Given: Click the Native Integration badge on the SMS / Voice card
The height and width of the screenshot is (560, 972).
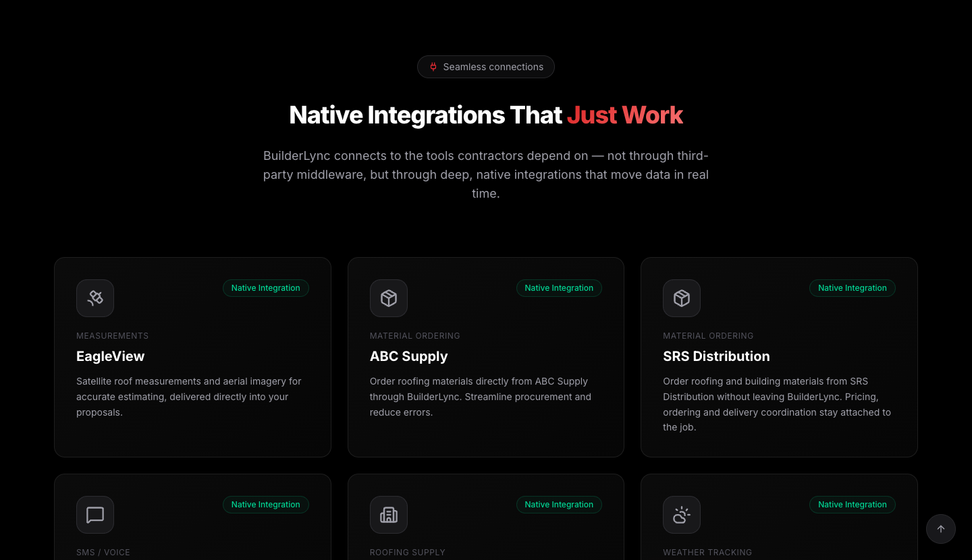Looking at the screenshot, I should pos(266,505).
